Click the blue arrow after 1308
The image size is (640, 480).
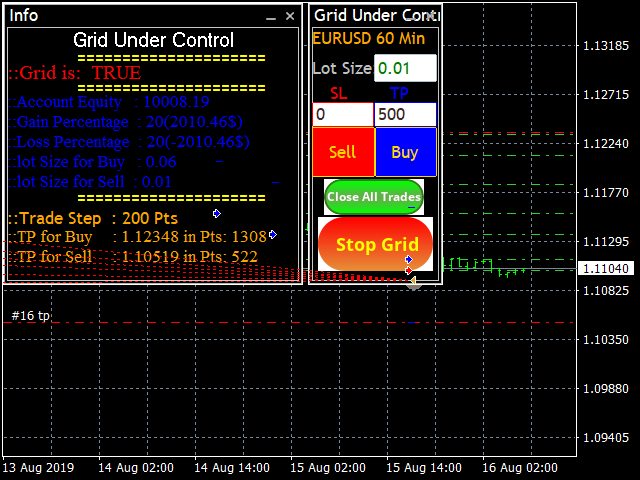[x=273, y=234]
